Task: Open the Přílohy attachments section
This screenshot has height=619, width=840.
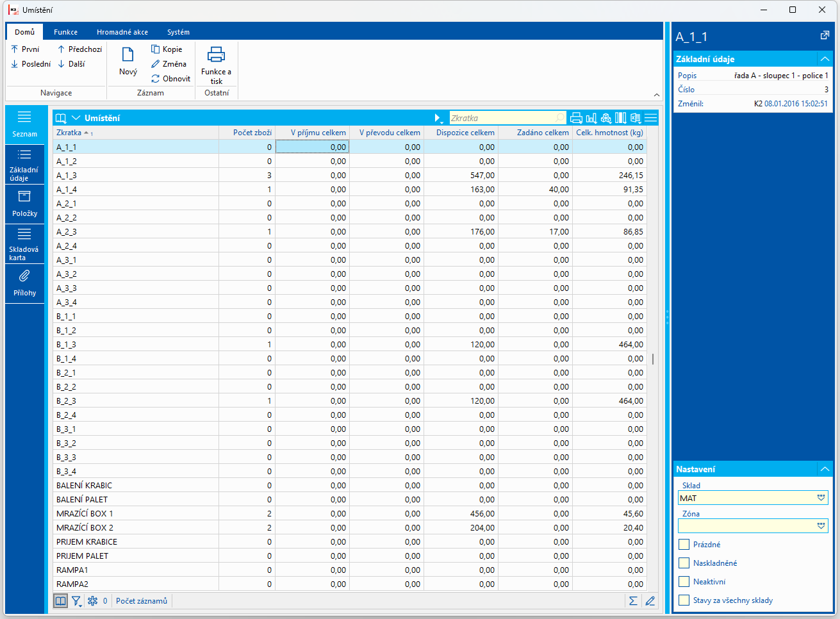Action: click(x=24, y=284)
